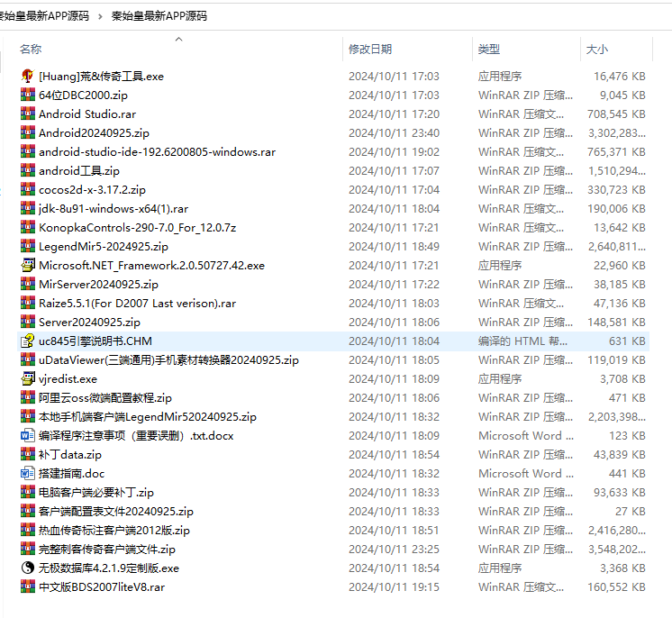Viewport: 672px width, 618px height.
Task: Click the 完整刺客传奇客户端文件.zip icon
Action: pos(28,549)
